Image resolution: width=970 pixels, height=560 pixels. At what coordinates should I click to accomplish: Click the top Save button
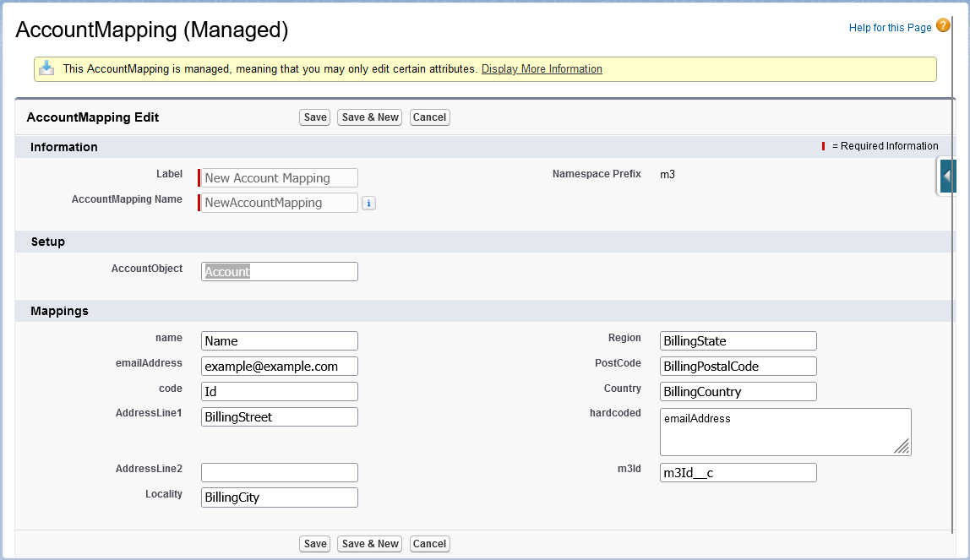(315, 117)
